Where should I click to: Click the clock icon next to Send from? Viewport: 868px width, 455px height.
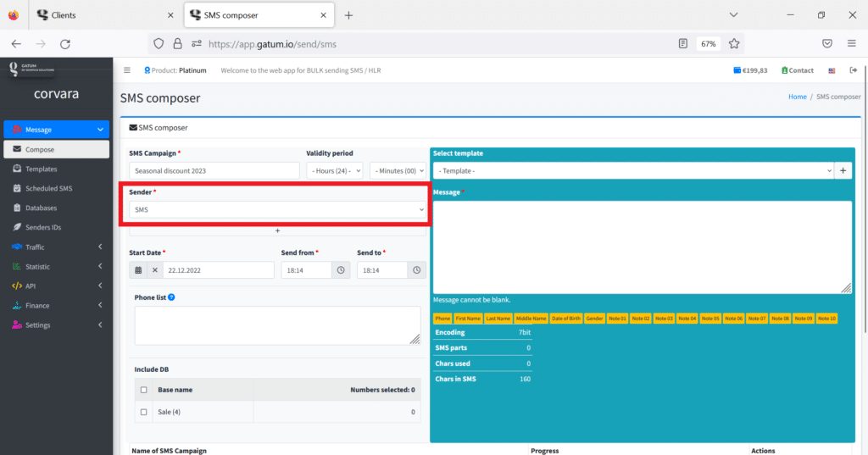click(341, 270)
